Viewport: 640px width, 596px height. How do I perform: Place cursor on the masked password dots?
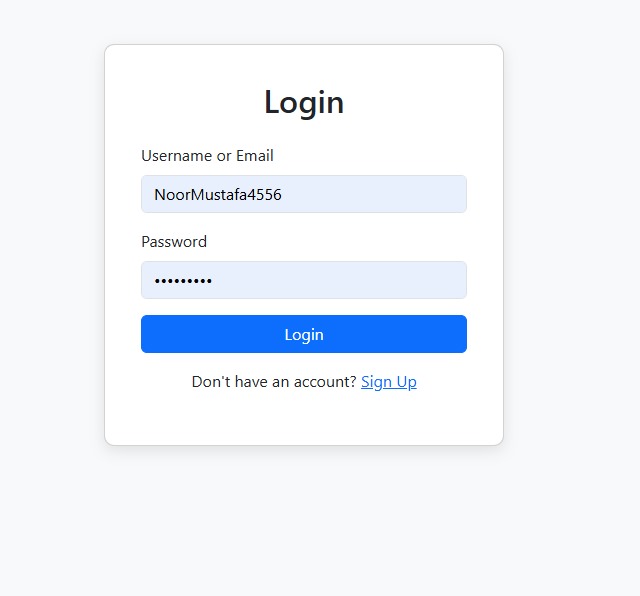coord(183,281)
